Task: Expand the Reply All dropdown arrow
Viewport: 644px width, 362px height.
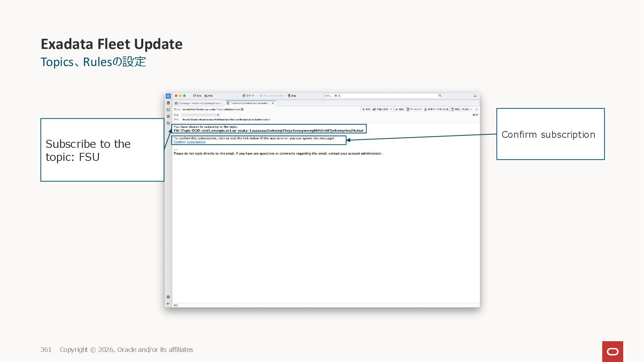Action: (391, 109)
